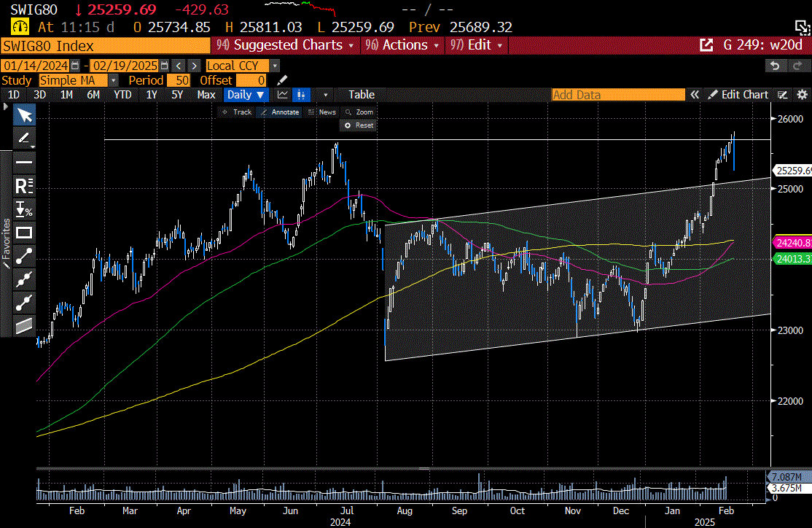812x528 pixels.
Task: Undo the last chart change
Action: [775, 66]
